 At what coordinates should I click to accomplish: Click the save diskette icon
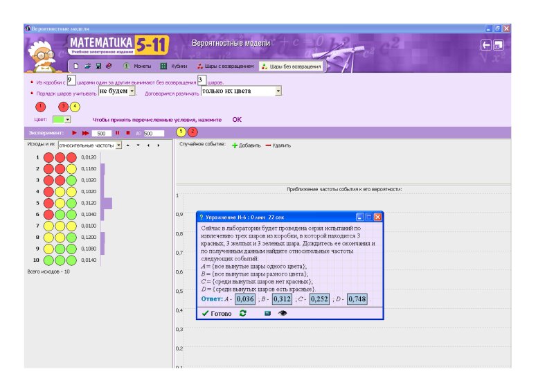click(x=98, y=66)
